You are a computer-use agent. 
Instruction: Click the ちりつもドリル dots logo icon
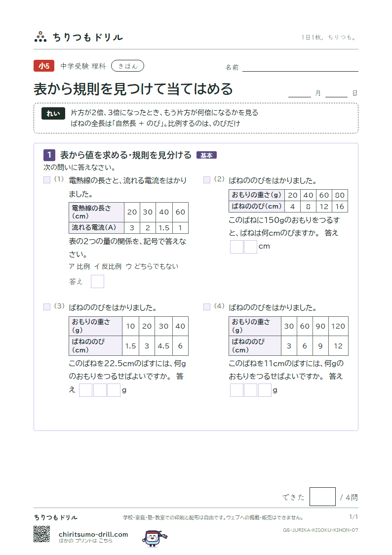40,37
